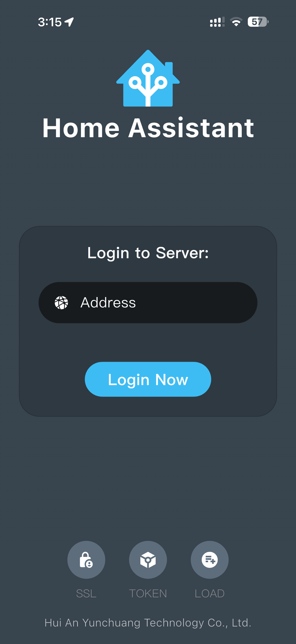Tap the Home Assistant title text

click(148, 128)
